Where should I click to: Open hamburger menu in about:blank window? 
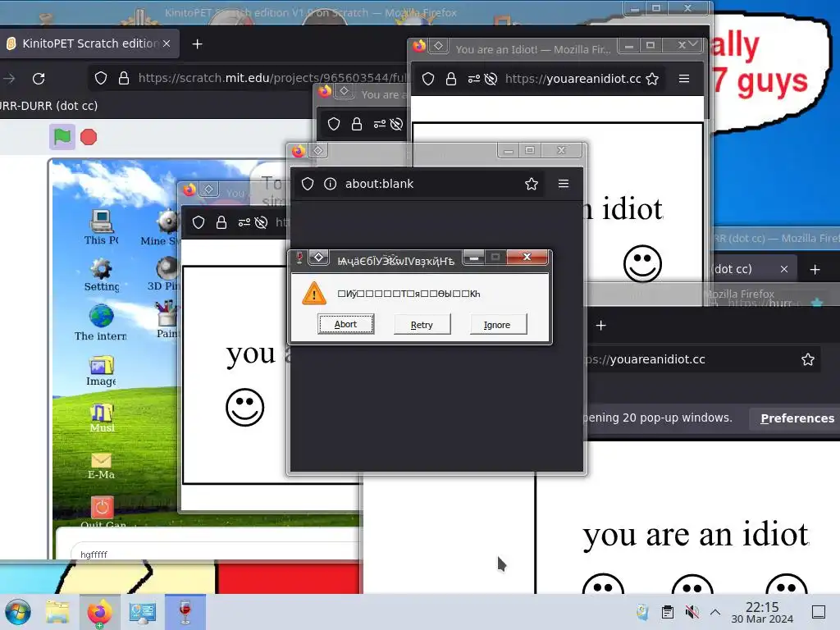point(564,184)
